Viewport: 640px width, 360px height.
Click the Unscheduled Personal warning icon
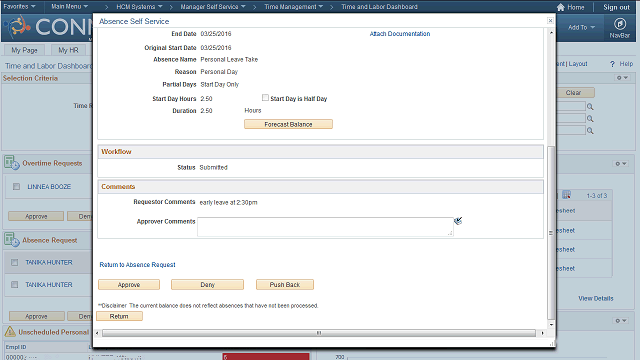point(10,332)
